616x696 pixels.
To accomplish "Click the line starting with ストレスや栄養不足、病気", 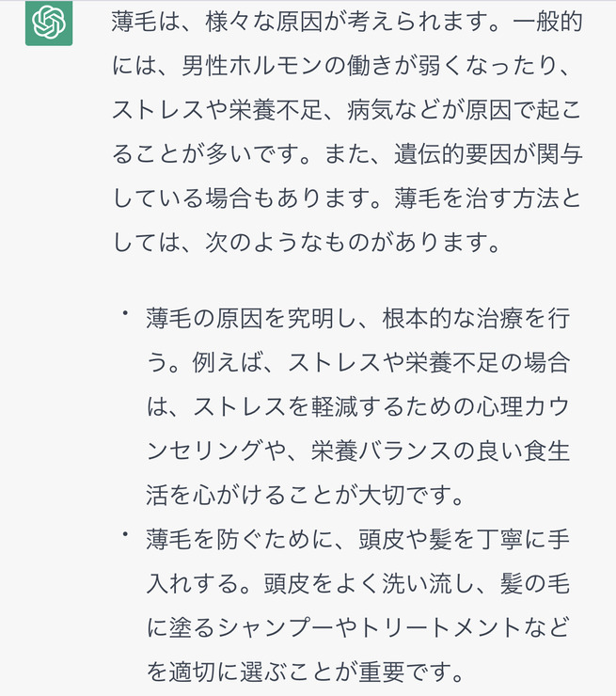I will [347, 110].
